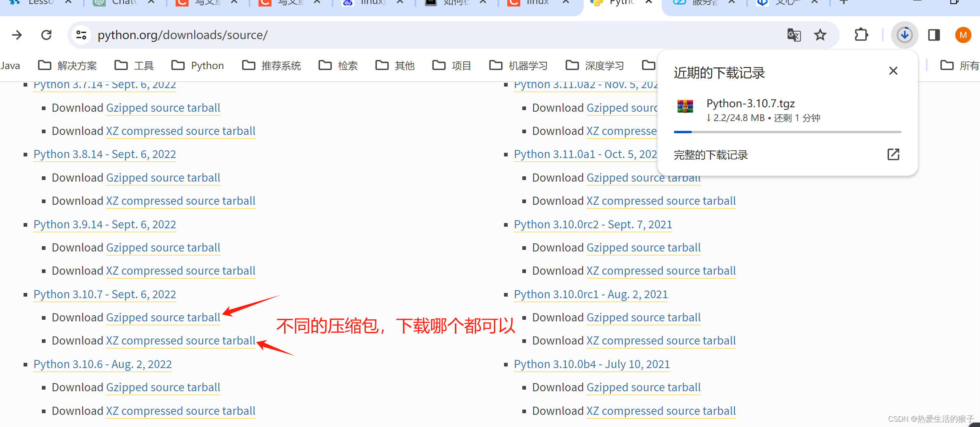Open the 工具 bookmark folder
The image size is (980, 427).
tap(134, 65)
